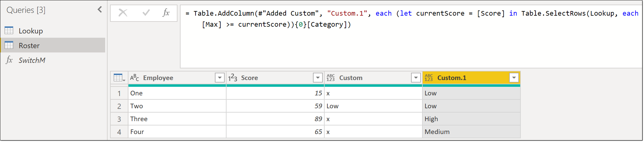Select row number 2

(119, 106)
